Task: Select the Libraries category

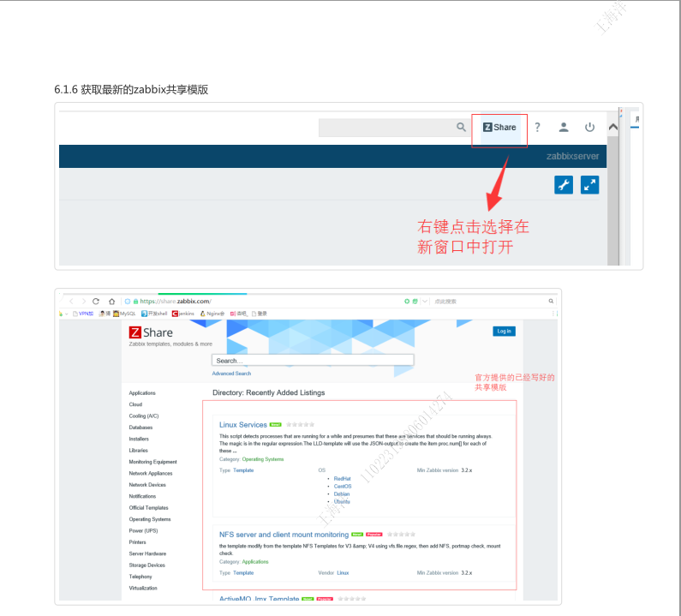Action: point(138,451)
